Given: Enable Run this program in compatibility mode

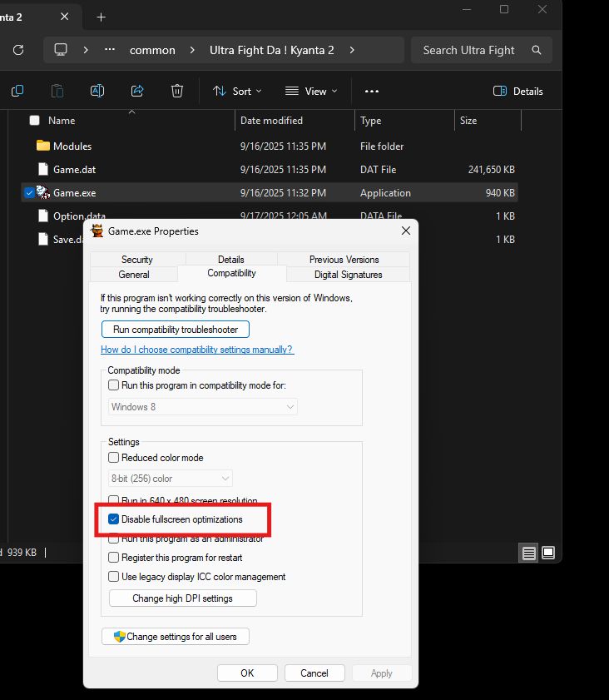Looking at the screenshot, I should 114,385.
